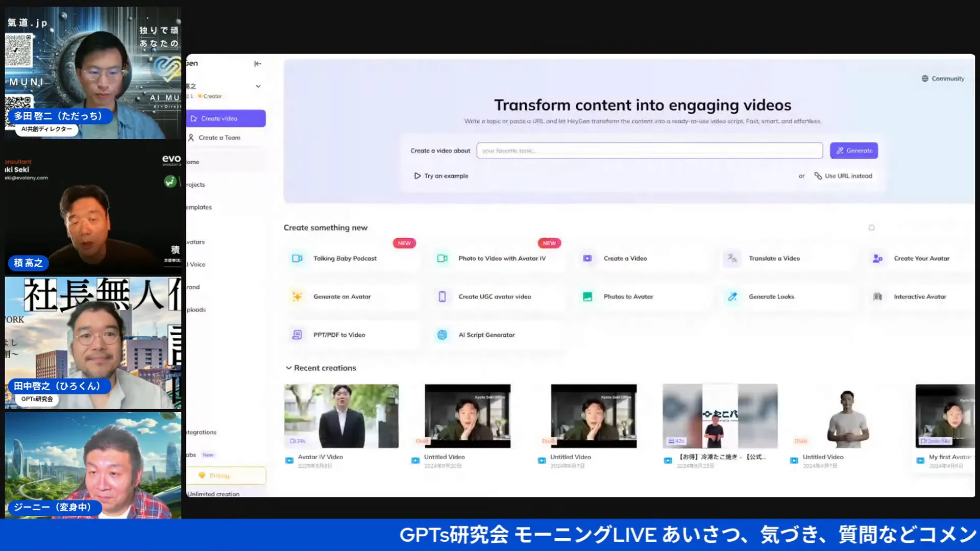The image size is (980, 551).
Task: Open the Avatar IV Video thumbnail
Action: [x=341, y=416]
